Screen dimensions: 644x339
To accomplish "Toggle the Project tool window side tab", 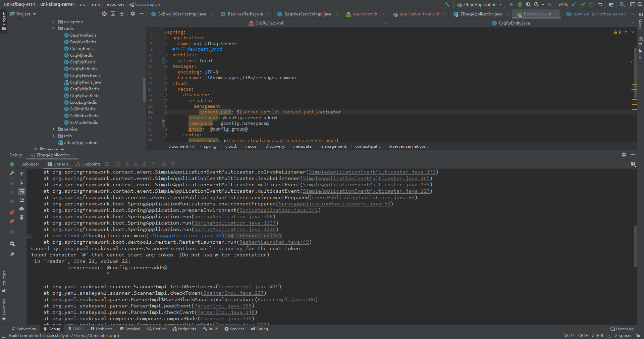I will click(x=4, y=21).
